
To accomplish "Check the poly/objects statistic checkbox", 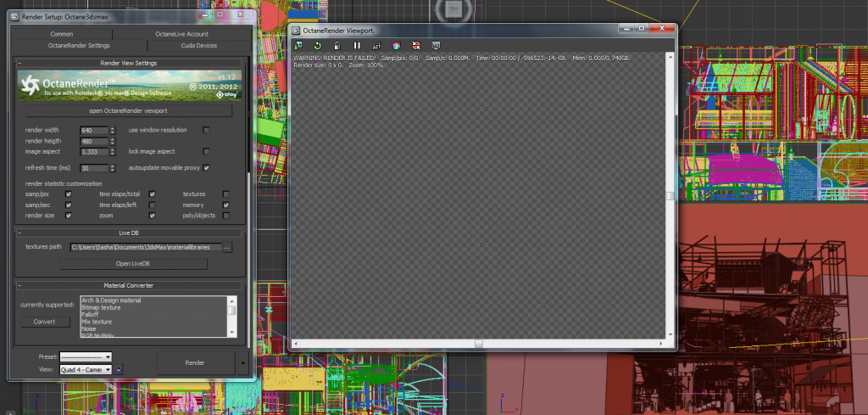I will click(x=225, y=216).
